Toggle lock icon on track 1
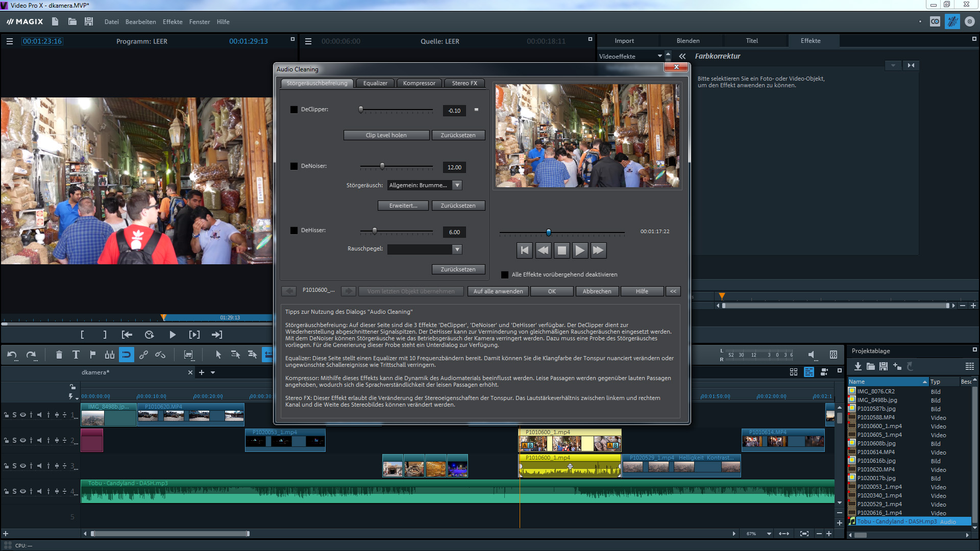Screen dimensions: 980x551 pyautogui.click(x=6, y=415)
